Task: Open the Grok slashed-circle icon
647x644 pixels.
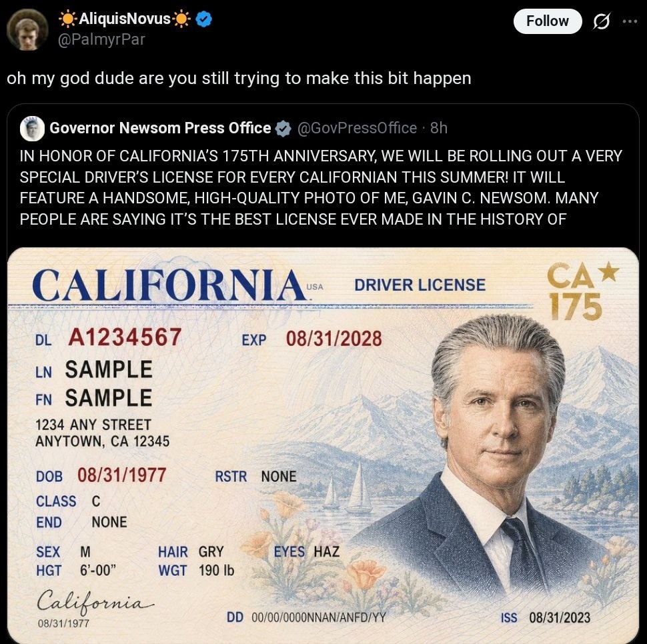Action: [601, 21]
